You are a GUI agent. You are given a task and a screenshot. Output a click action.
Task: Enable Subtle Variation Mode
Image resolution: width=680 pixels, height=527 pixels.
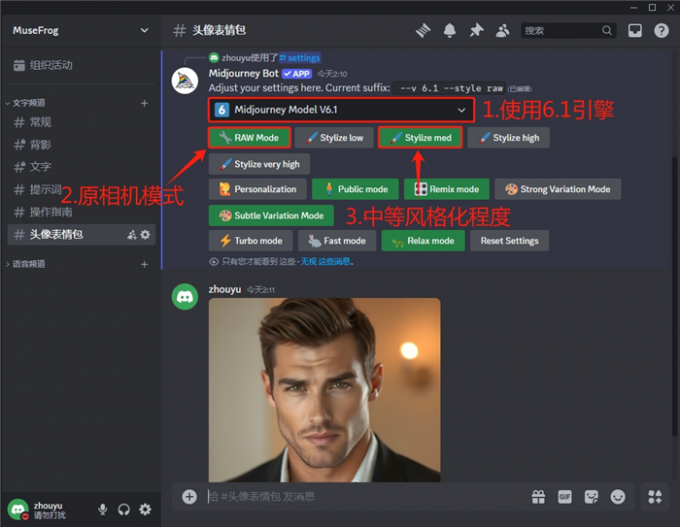(271, 216)
